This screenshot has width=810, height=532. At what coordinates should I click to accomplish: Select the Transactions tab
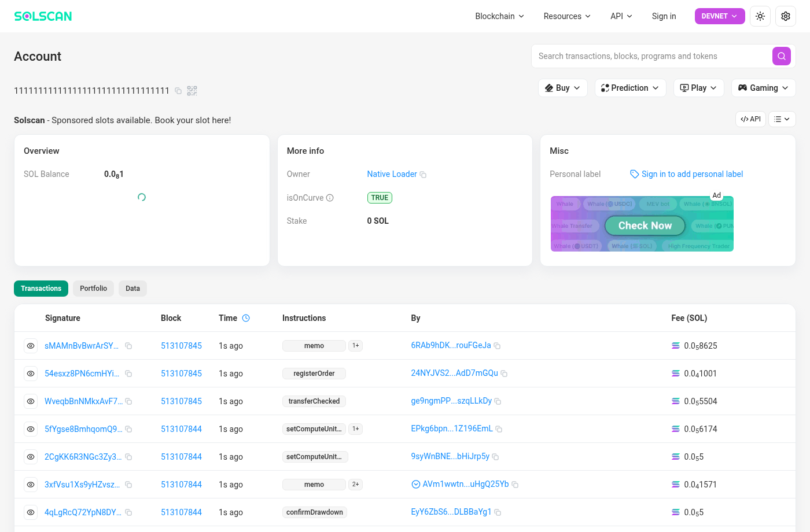pyautogui.click(x=41, y=289)
